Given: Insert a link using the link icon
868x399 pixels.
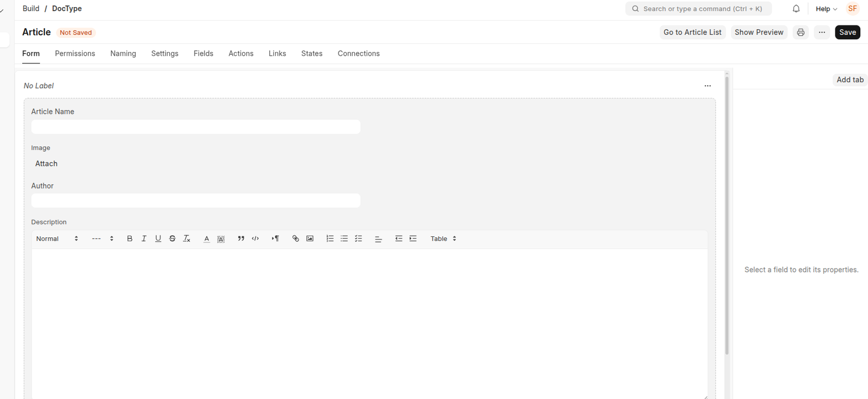Looking at the screenshot, I should [x=296, y=239].
